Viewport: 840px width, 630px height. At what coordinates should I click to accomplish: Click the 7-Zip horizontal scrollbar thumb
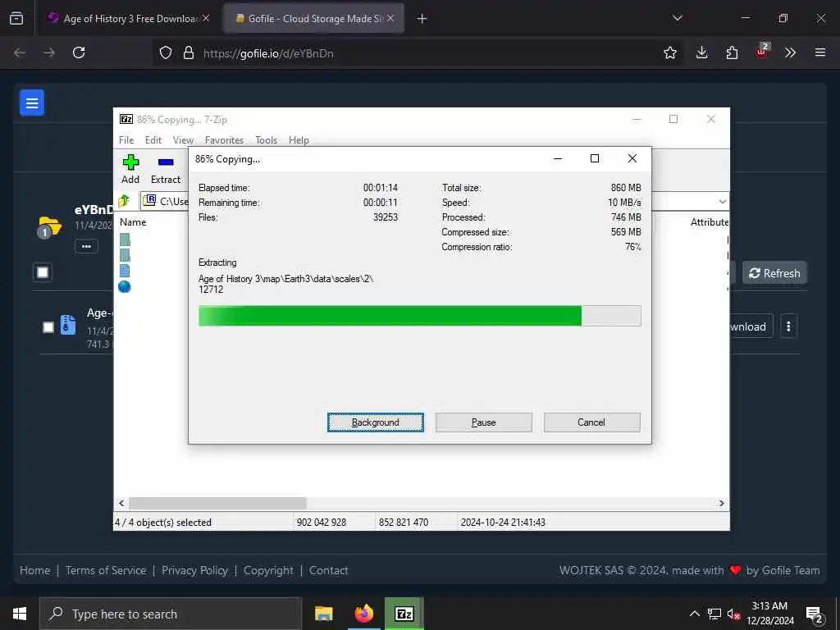pos(217,503)
